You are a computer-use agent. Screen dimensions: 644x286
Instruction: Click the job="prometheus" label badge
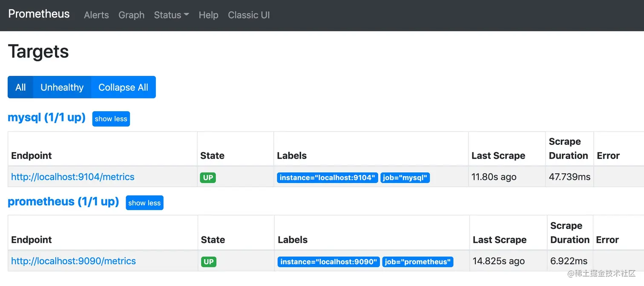click(417, 262)
